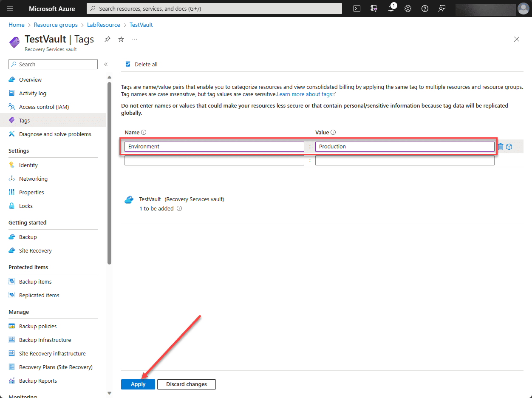532x398 pixels.
Task: Click the resource cube icon beside Production
Action: (509, 147)
